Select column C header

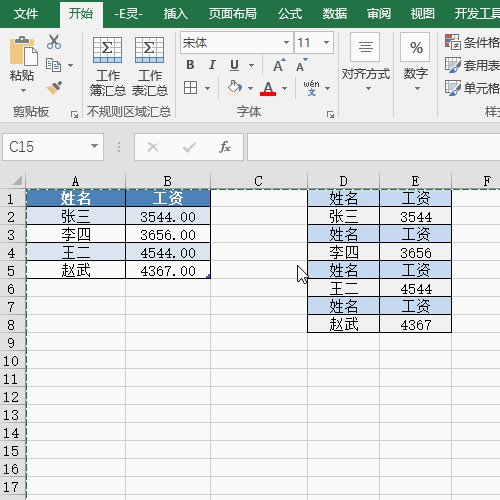pos(259,181)
